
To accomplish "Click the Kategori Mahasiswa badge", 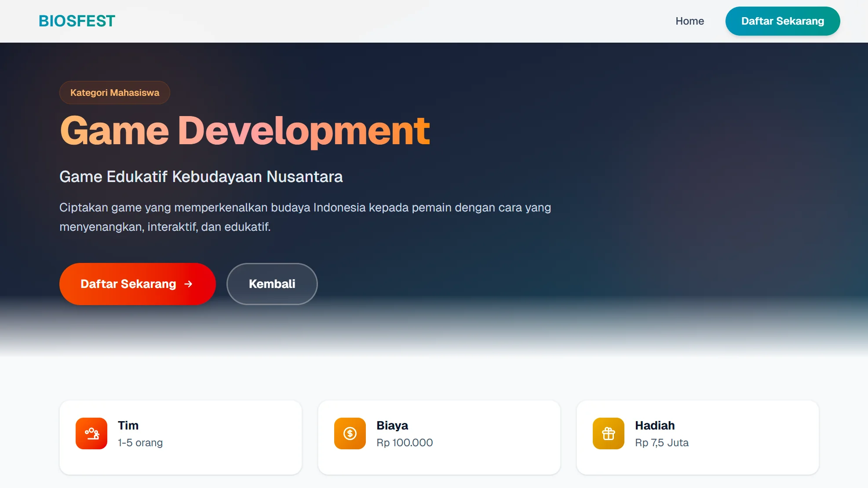I will point(115,93).
